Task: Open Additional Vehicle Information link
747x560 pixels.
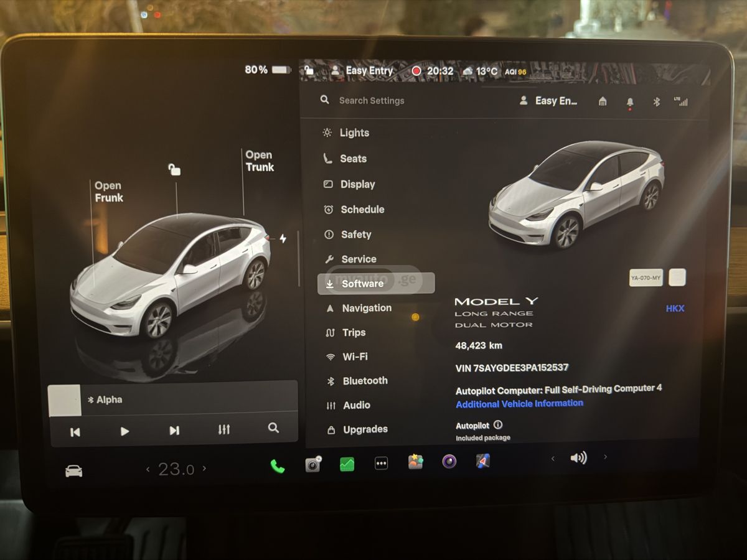Action: (x=519, y=404)
